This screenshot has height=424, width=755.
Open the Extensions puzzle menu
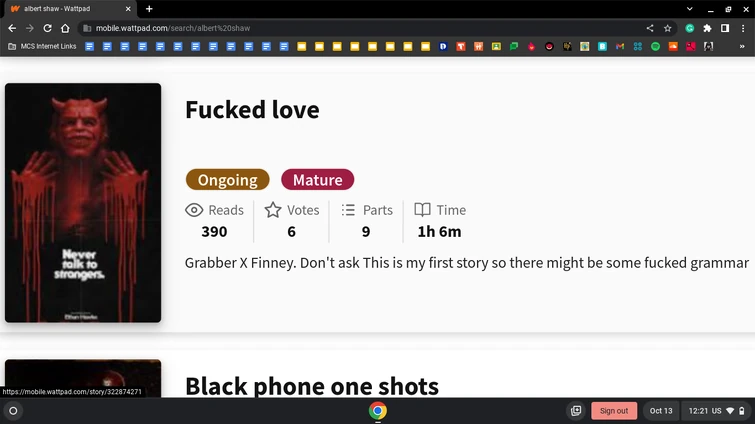tap(707, 28)
